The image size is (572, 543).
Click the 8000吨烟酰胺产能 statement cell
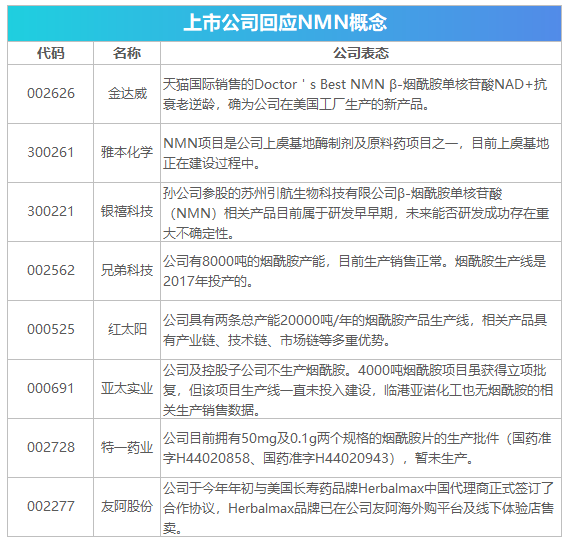pyautogui.click(x=361, y=271)
